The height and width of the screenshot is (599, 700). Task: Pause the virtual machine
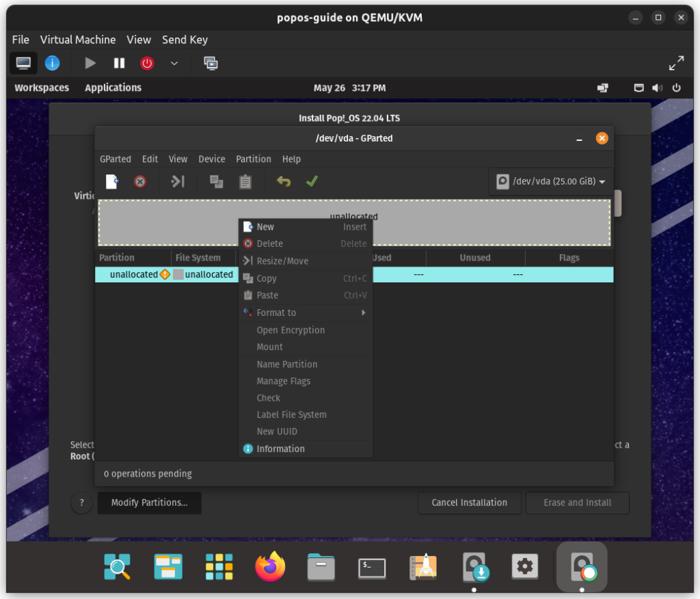pyautogui.click(x=119, y=63)
